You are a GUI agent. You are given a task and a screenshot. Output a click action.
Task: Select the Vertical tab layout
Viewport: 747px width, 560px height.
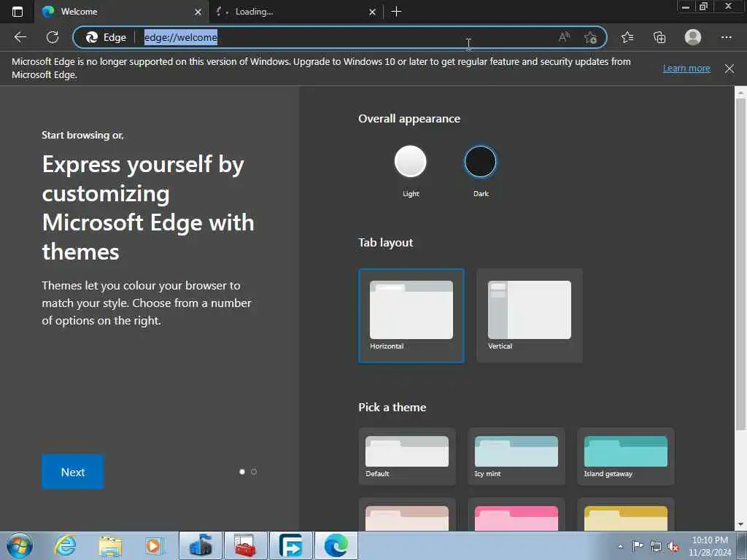(x=530, y=316)
